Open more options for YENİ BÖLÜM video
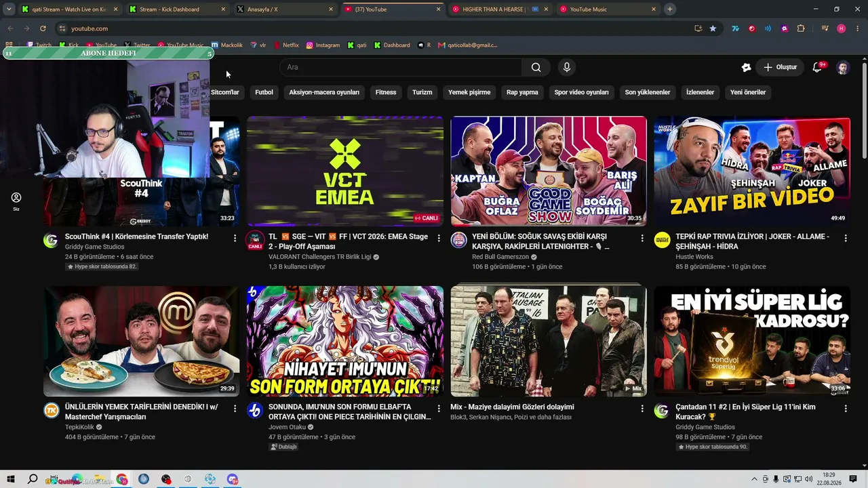The width and height of the screenshot is (868, 488). (x=642, y=239)
